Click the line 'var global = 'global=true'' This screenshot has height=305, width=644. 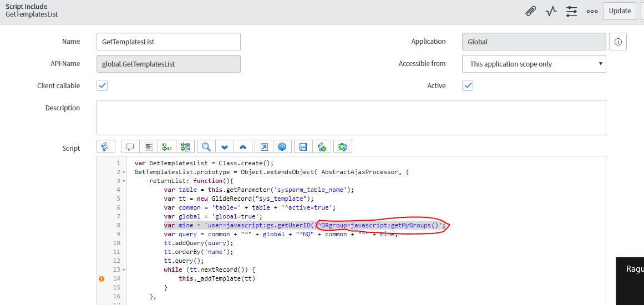(x=213, y=216)
